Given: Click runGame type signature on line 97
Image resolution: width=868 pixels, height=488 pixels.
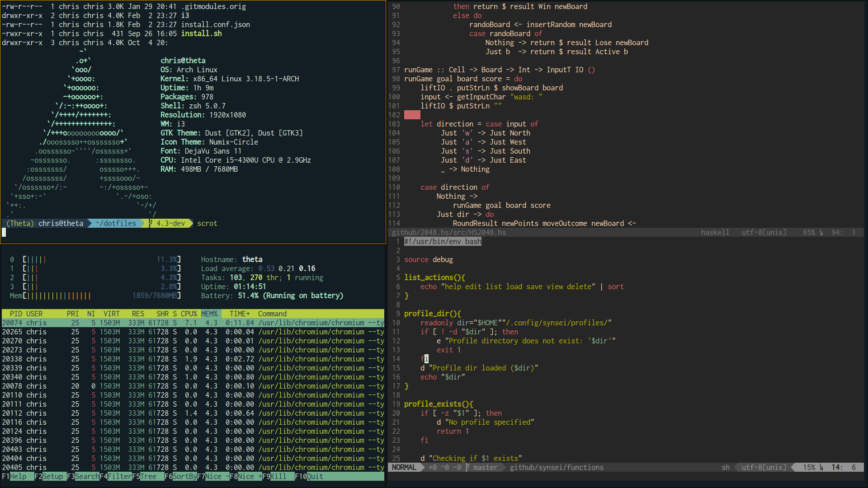Looking at the screenshot, I should (x=500, y=70).
